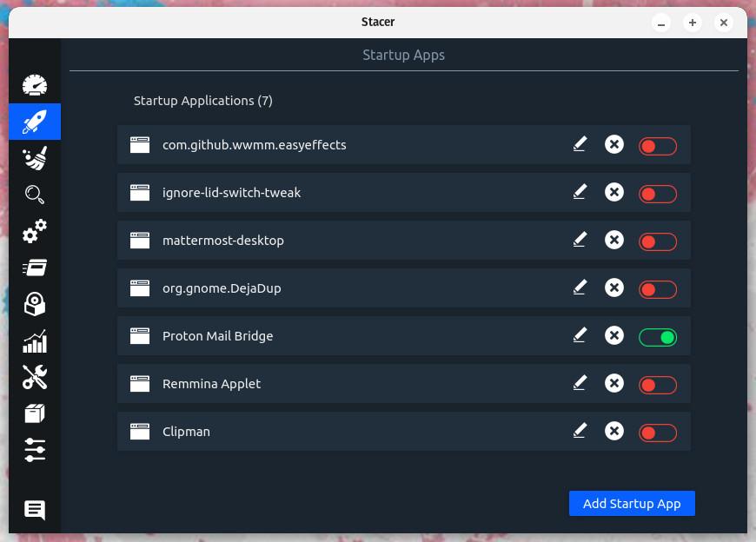Enable the mattermost-desktop startup toggle
756x542 pixels.
tap(658, 241)
